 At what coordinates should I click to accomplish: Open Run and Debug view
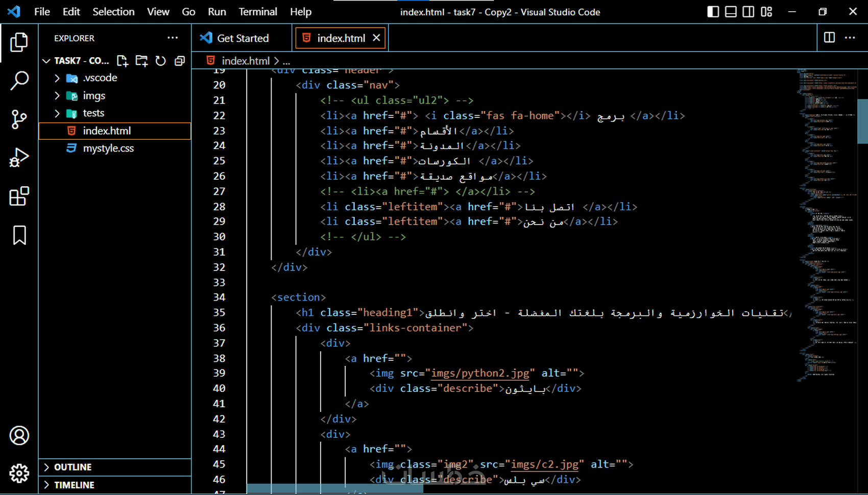(19, 158)
